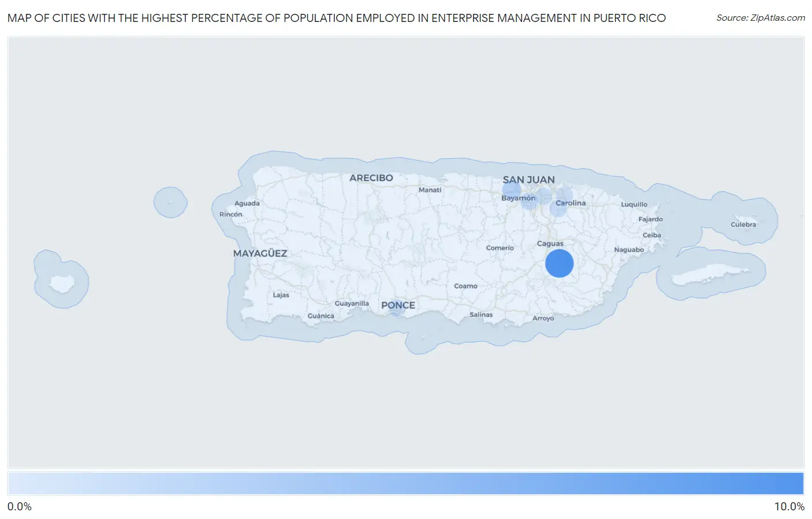The image size is (812, 519).
Task: Click the SAN JUAN city label
Action: coord(528,180)
